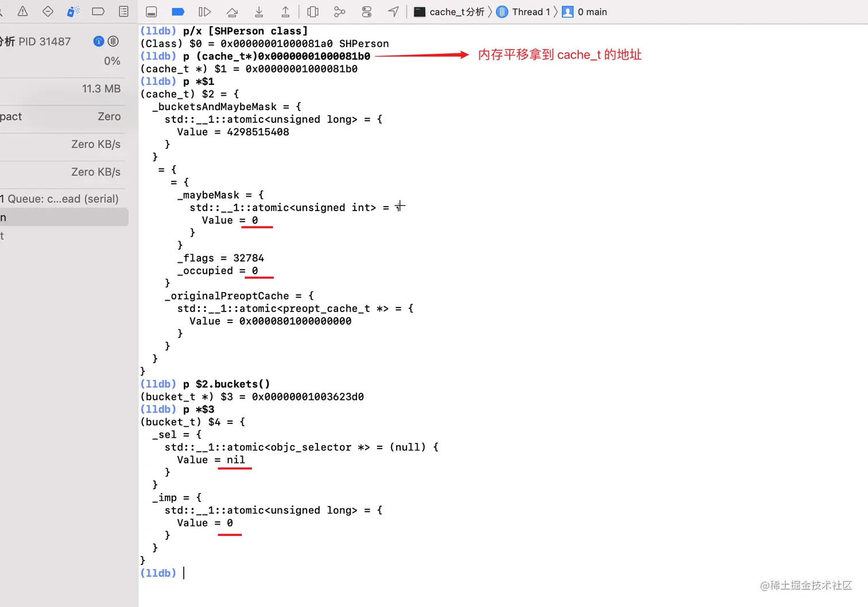
Task: Hide the debug area
Action: [152, 12]
